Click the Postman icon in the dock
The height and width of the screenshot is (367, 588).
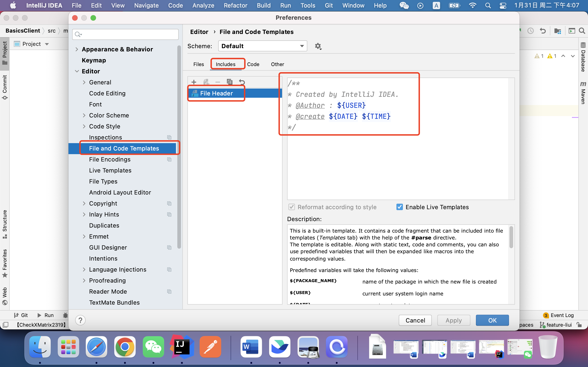point(210,347)
